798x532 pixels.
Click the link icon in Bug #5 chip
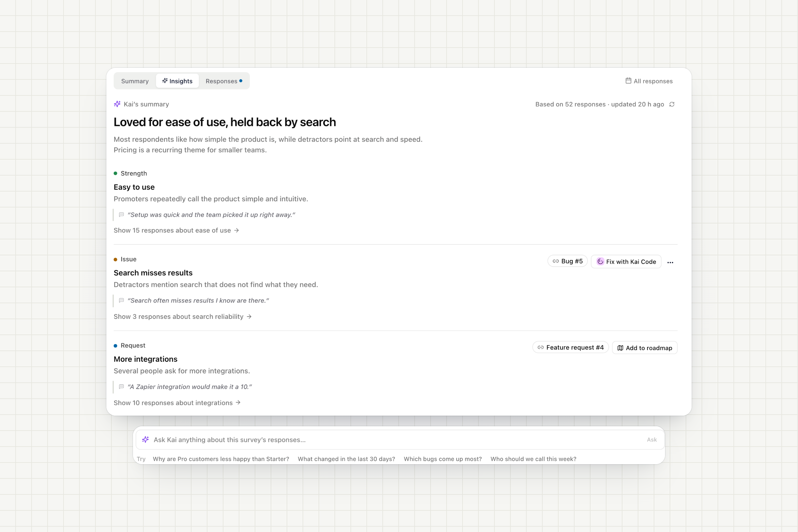(556, 261)
